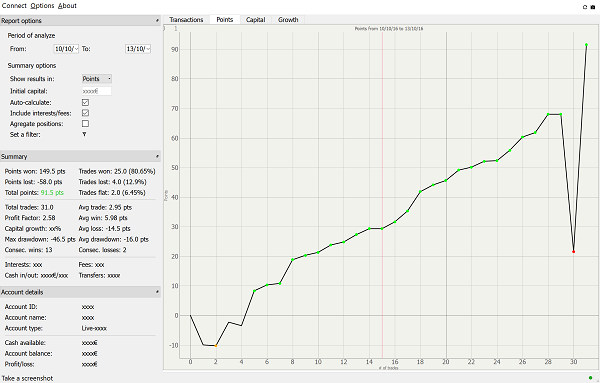Click the green data point at trade 28

548,114
